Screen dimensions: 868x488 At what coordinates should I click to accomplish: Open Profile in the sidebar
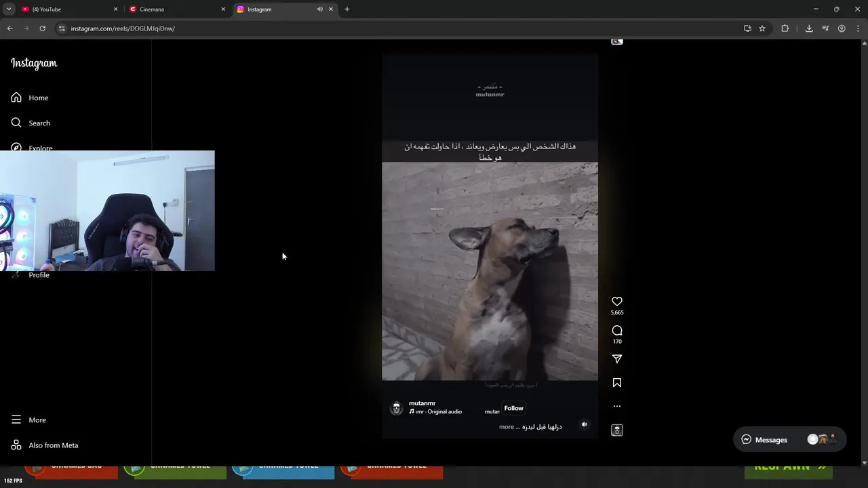coord(39,275)
